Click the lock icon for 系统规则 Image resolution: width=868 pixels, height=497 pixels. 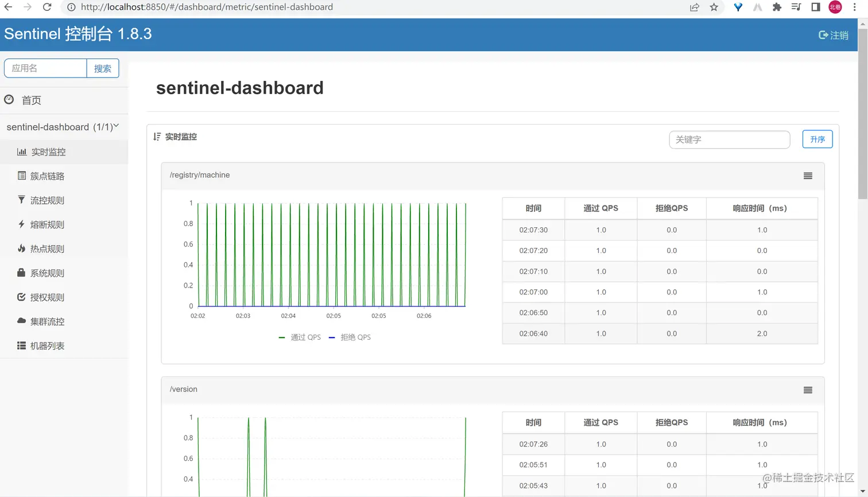click(x=21, y=273)
